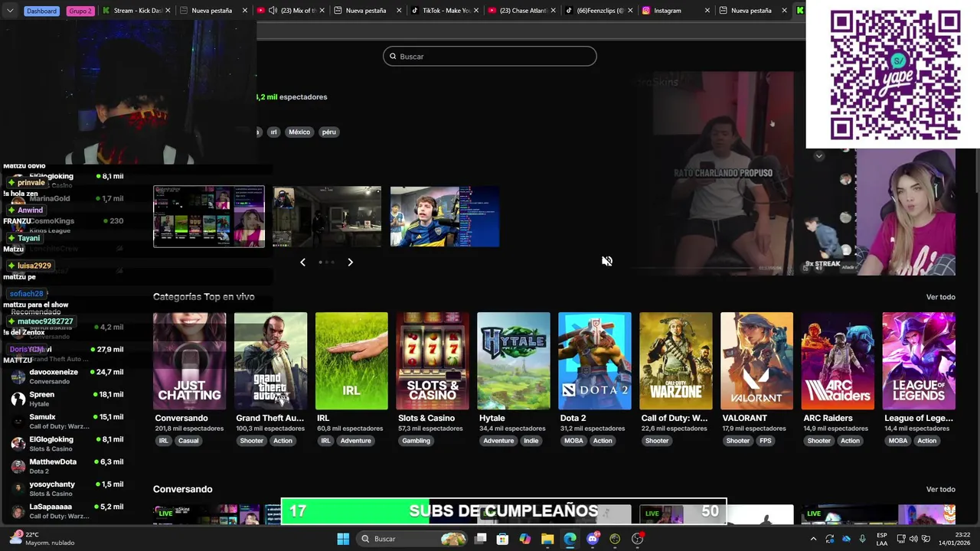Click the magnifier icon in Kick search bar
Image resolution: width=980 pixels, height=551 pixels.
pos(393,57)
